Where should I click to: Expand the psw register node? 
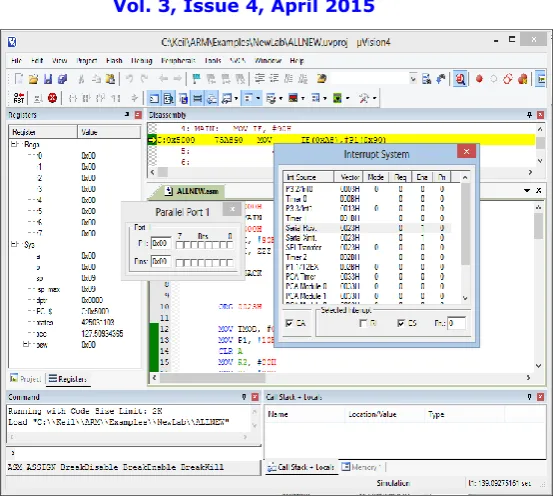[26, 344]
